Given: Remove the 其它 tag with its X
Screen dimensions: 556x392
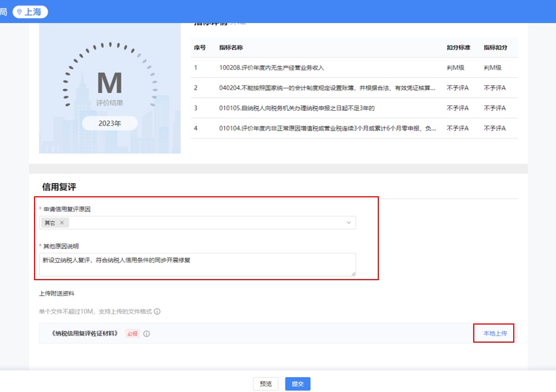Looking at the screenshot, I should click(62, 223).
